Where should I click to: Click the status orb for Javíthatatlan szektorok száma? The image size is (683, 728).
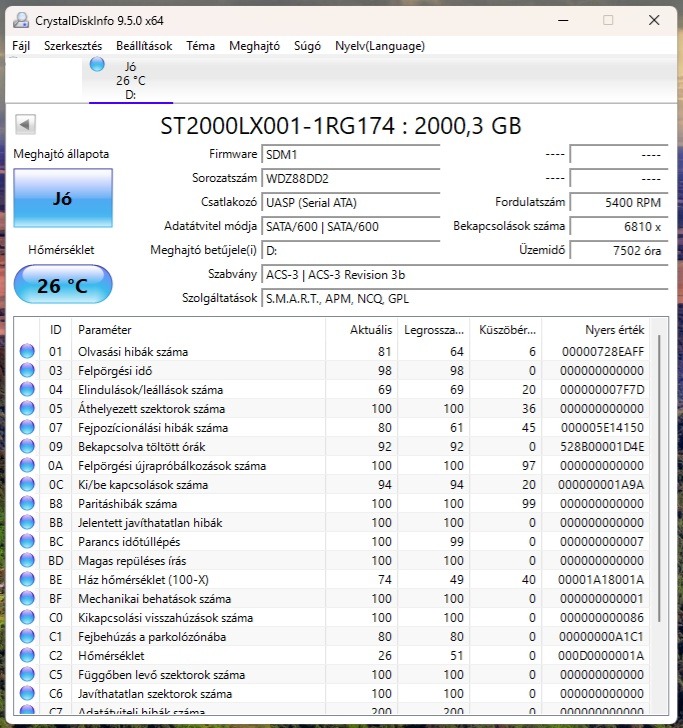(x=27, y=694)
